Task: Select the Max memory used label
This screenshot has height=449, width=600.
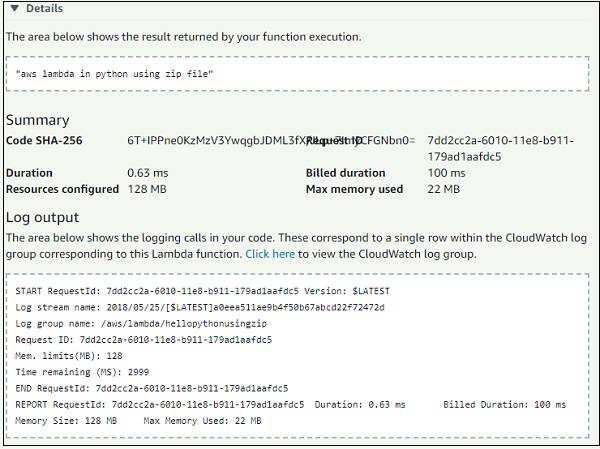Action: pos(354,189)
